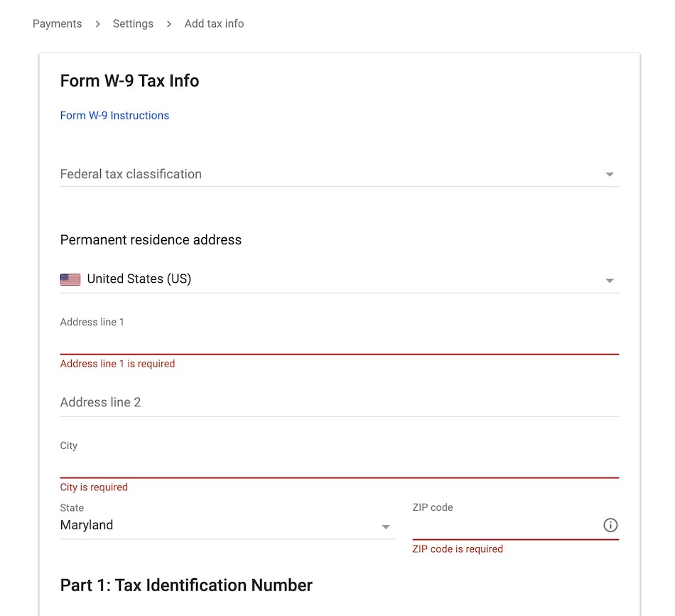
Task: Focus the Address line 1 field
Action: pyautogui.click(x=340, y=341)
